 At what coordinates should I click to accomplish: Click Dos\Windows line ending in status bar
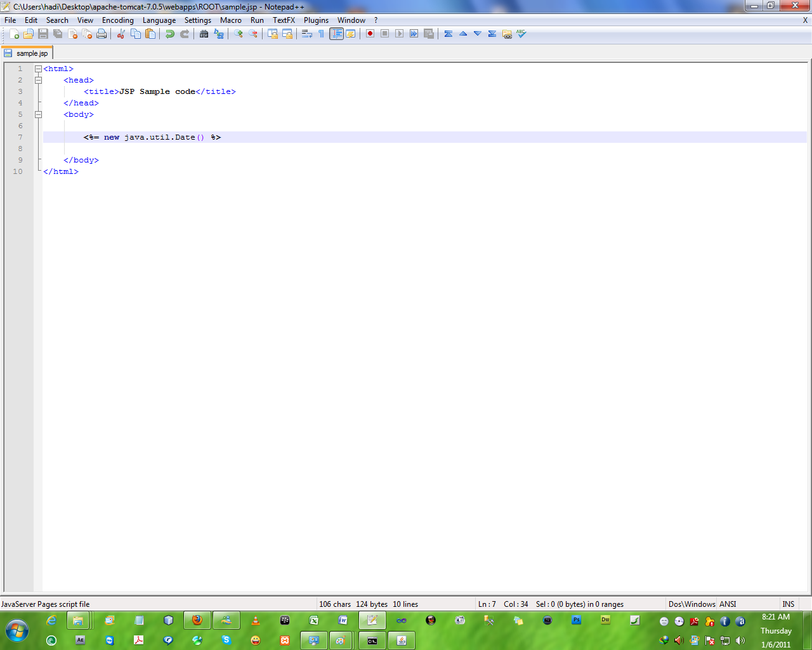click(691, 604)
